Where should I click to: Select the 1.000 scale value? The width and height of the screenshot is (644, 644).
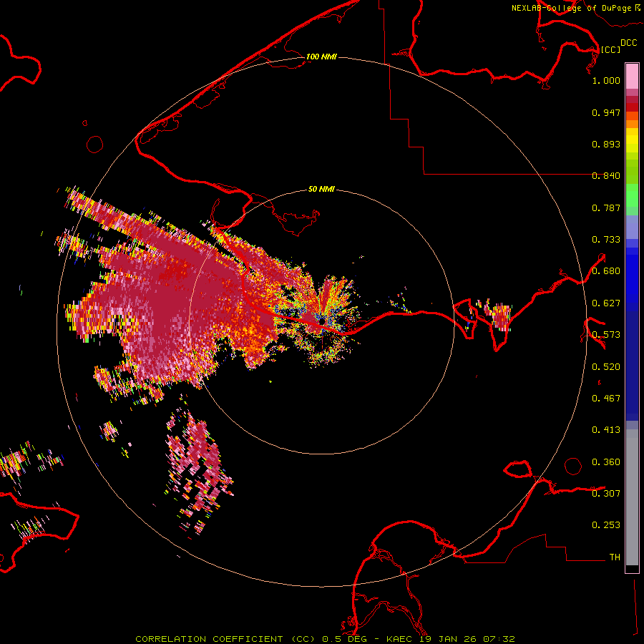606,80
